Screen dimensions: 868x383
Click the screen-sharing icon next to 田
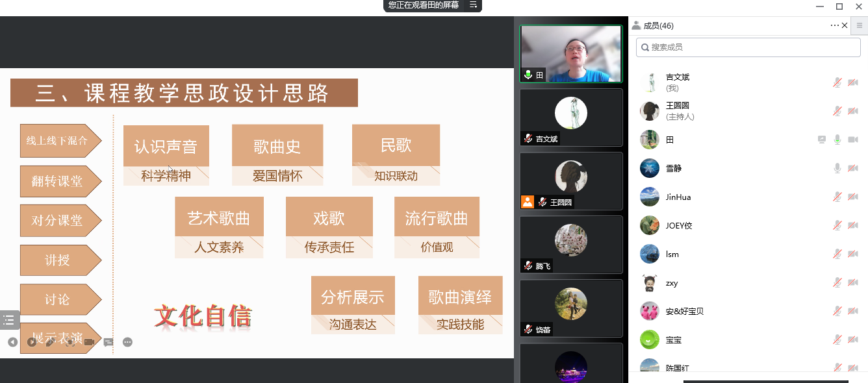pyautogui.click(x=822, y=140)
